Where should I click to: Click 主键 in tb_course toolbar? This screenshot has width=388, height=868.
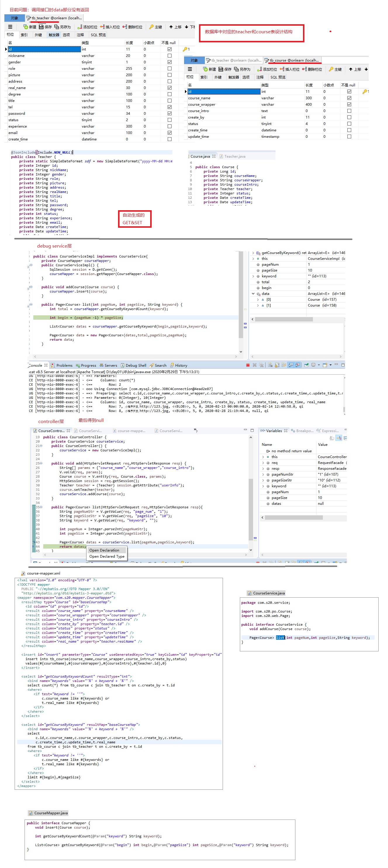click(335, 69)
